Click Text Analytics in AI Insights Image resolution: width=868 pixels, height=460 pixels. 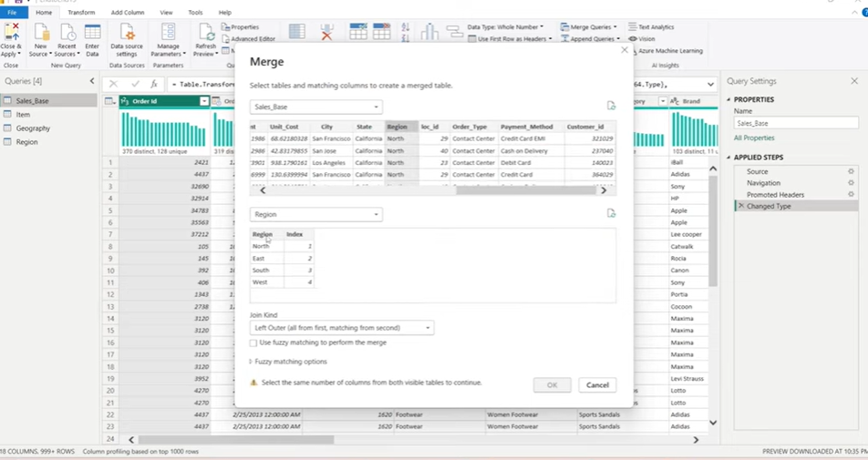651,26
